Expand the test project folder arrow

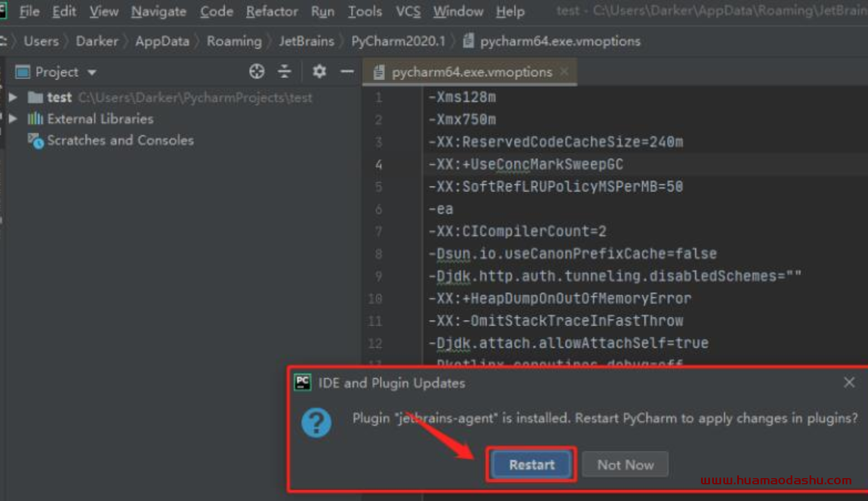(13, 97)
